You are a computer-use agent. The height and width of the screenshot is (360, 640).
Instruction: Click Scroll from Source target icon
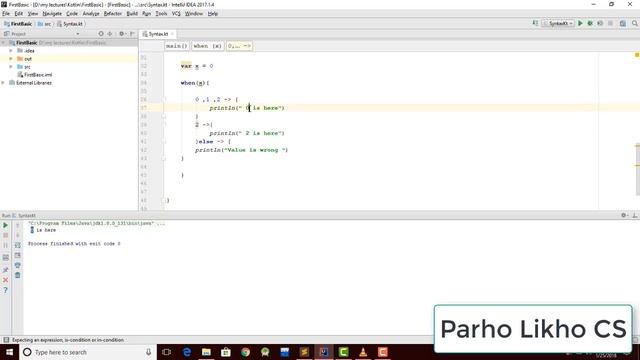101,34
